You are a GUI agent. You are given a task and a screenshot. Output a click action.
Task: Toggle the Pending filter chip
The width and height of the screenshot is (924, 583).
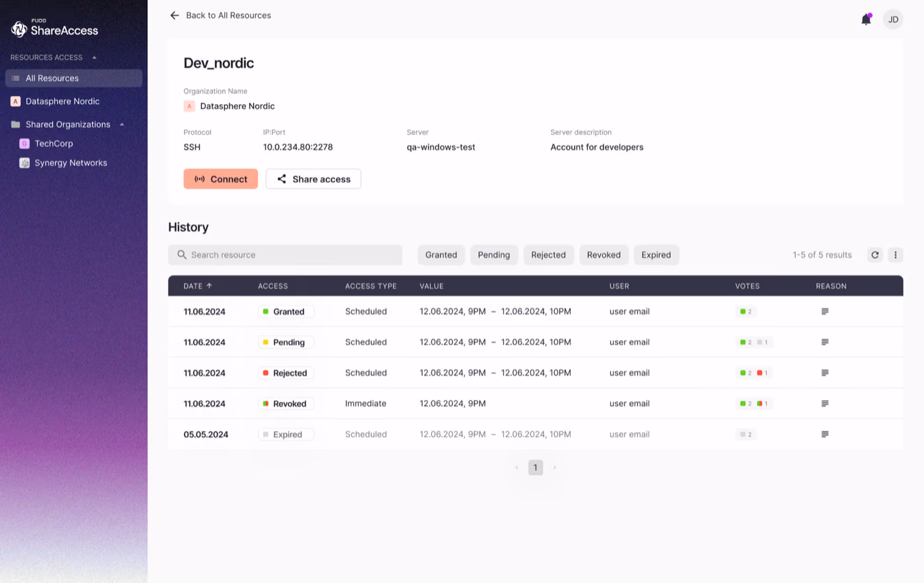tap(494, 255)
